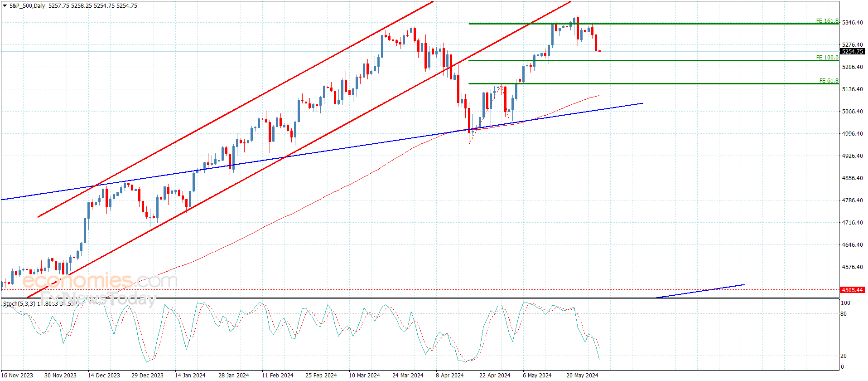This screenshot has height=381, width=868.
Task: Click the S&P_500,Daily chart title text
Action: (27, 6)
